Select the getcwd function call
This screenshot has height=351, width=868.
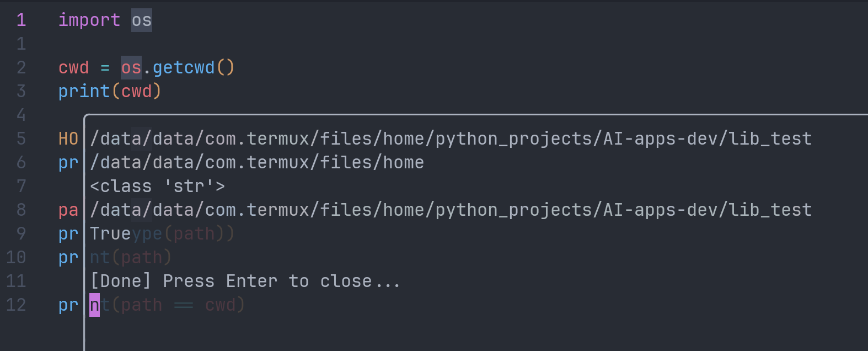[x=184, y=68]
